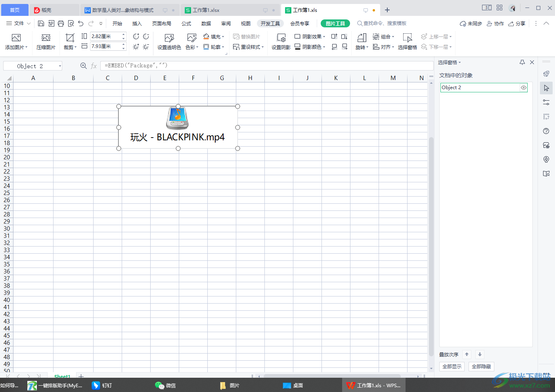The width and height of the screenshot is (555, 392).
Task: Click the Save icon in quick toolbar
Action: (x=41, y=23)
